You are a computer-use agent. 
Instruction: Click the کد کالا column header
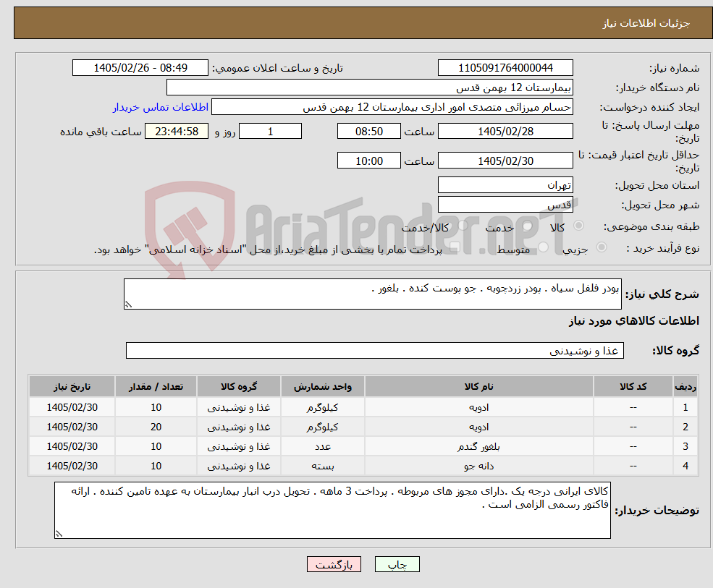(633, 387)
